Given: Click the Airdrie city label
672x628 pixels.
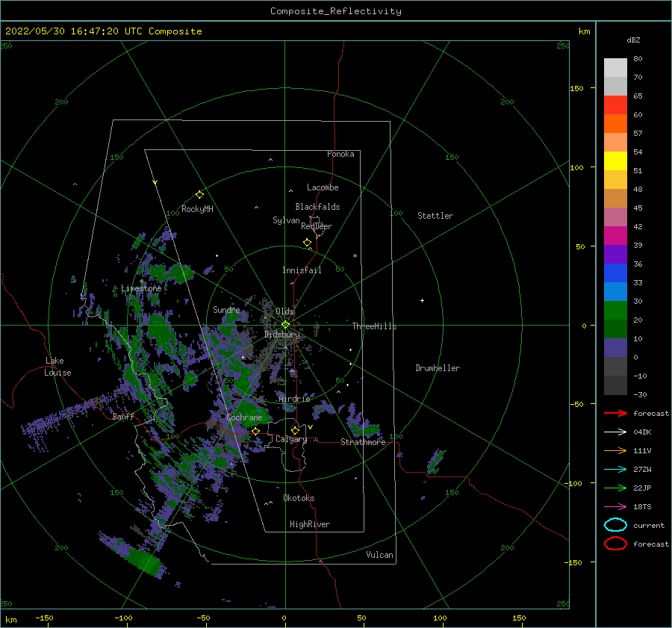Looking at the screenshot, I should (294, 399).
